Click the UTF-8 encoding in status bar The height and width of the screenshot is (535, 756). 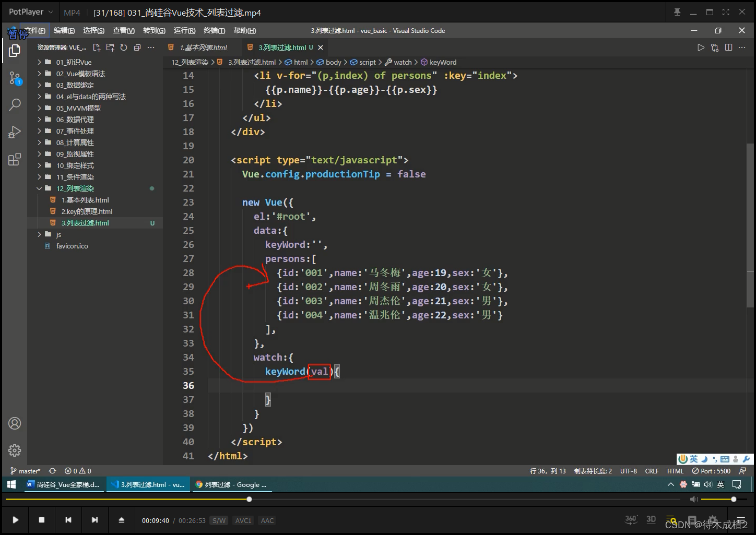click(628, 471)
